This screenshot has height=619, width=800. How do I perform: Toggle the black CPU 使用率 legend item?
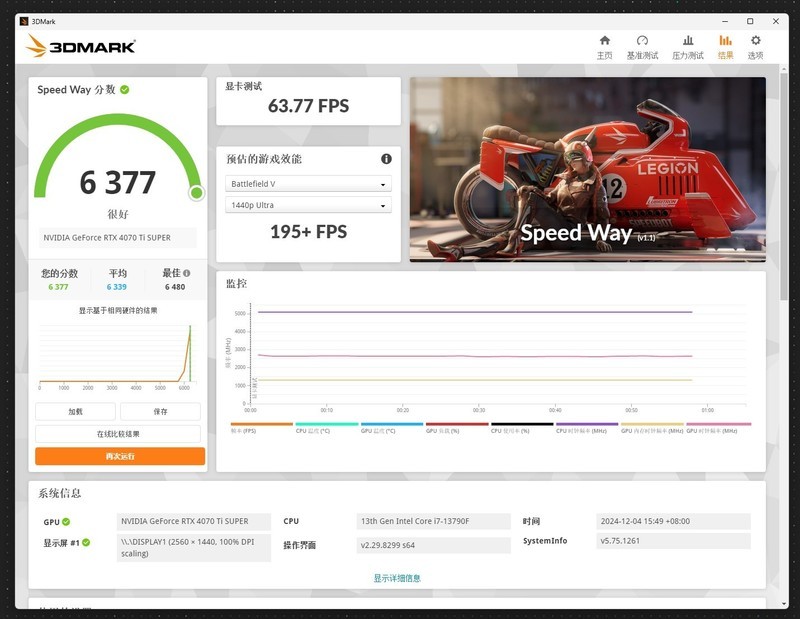coord(522,428)
